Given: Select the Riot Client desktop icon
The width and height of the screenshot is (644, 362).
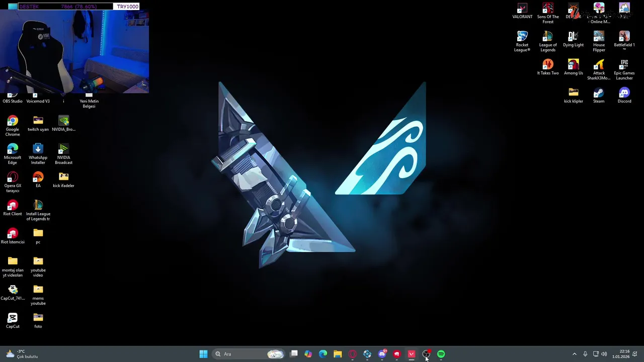Looking at the screenshot, I should point(13,209).
